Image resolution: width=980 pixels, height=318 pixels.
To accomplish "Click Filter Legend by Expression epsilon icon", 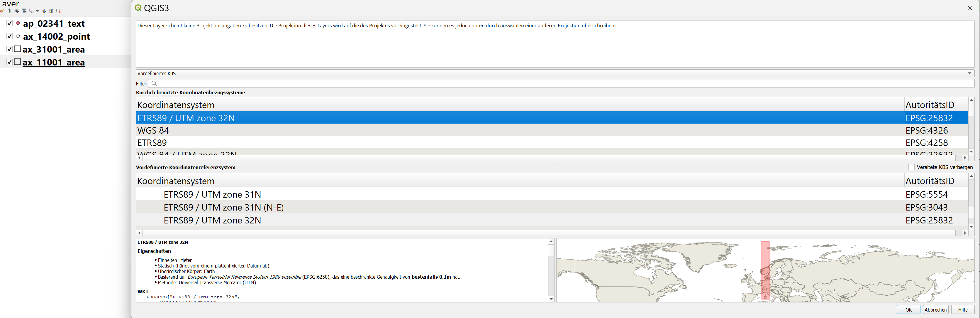I will [31, 11].
